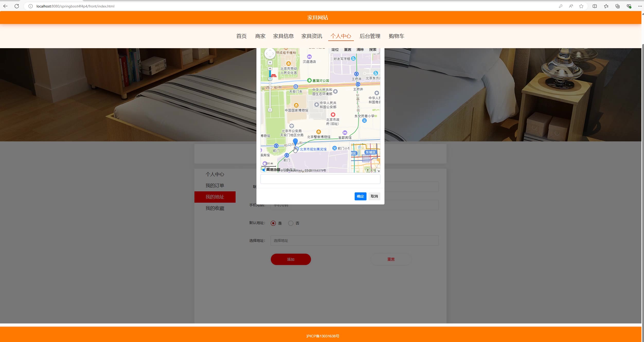Click the blue location pin marker
The width and height of the screenshot is (644, 342).
click(x=295, y=142)
